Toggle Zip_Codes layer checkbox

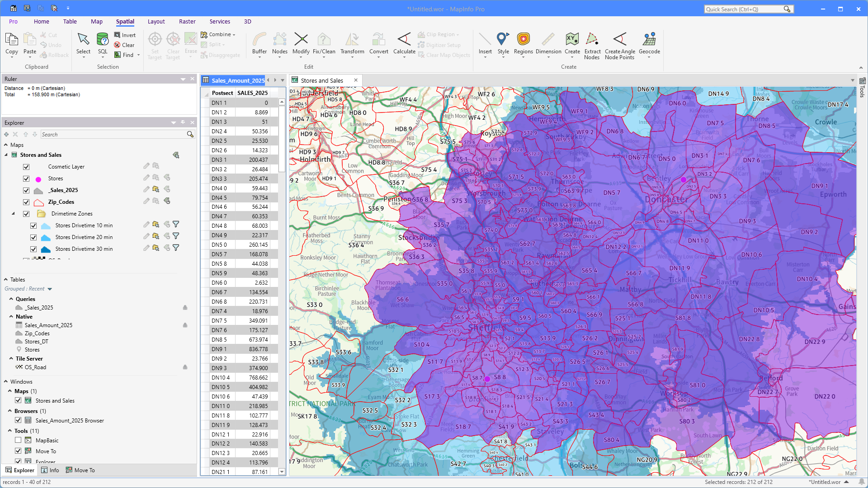point(26,202)
